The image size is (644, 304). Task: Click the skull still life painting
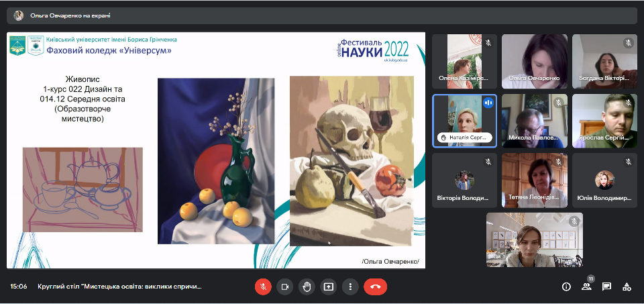tap(352, 161)
